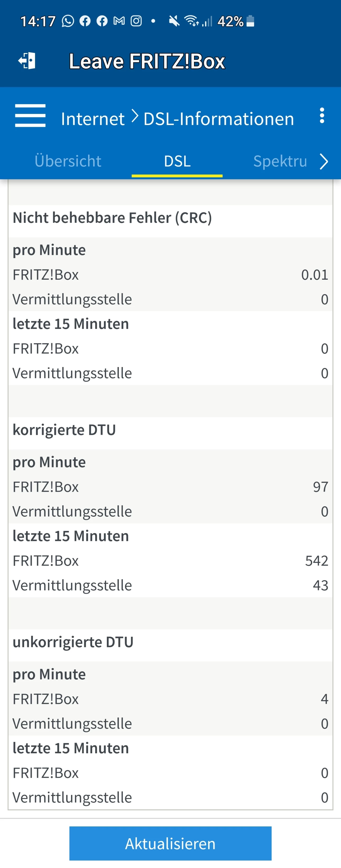341x868 pixels.
Task: Click the breadcrumb chevron after Internet
Action: click(135, 116)
